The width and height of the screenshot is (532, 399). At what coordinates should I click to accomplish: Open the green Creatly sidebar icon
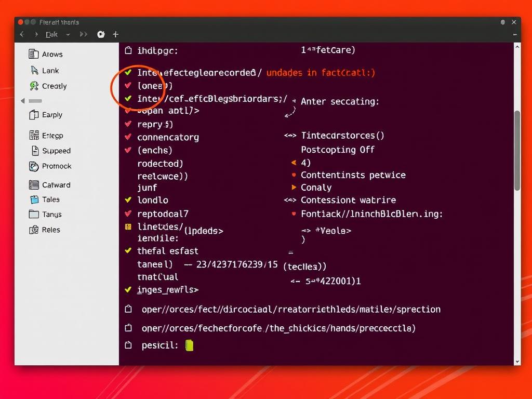point(34,86)
